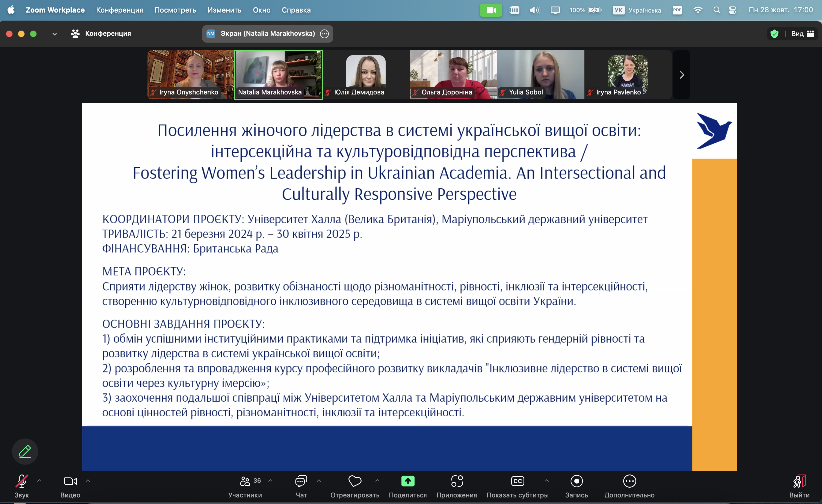Screen dimensions: 822x504
Task: Expand video options arrow next to Видео
Action: click(88, 481)
